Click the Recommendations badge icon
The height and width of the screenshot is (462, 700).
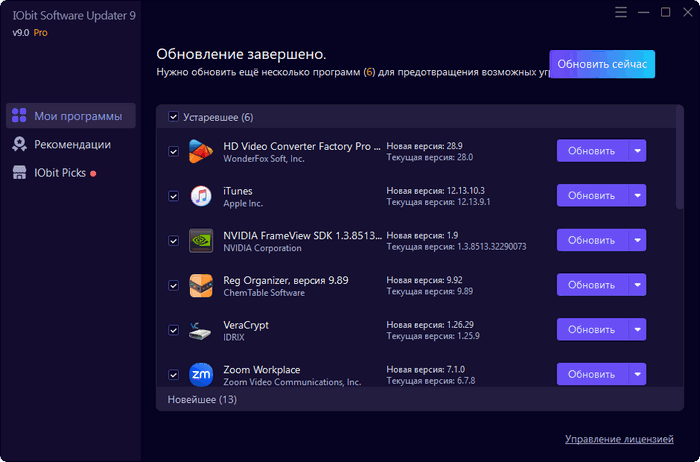[19, 144]
